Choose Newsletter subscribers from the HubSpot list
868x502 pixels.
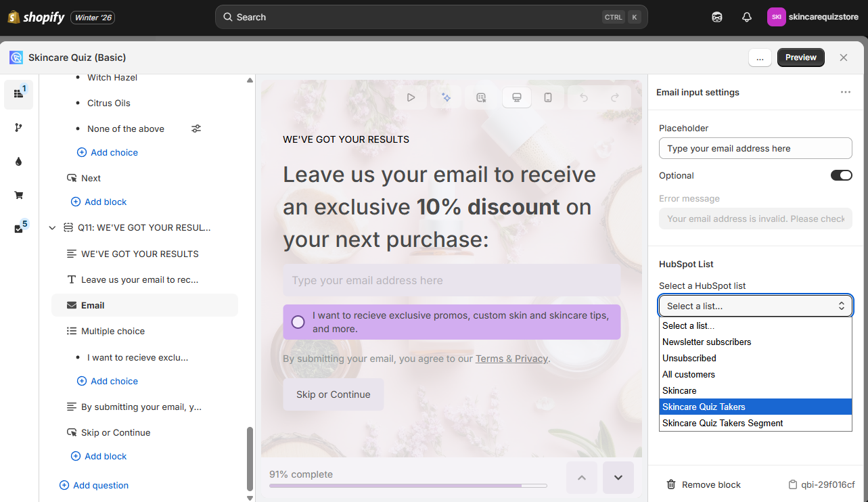706,342
